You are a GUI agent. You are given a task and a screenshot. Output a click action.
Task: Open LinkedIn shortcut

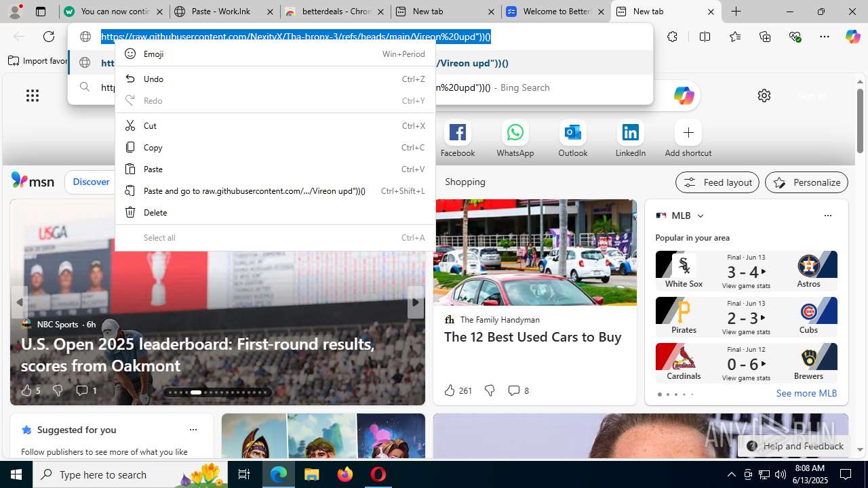631,139
